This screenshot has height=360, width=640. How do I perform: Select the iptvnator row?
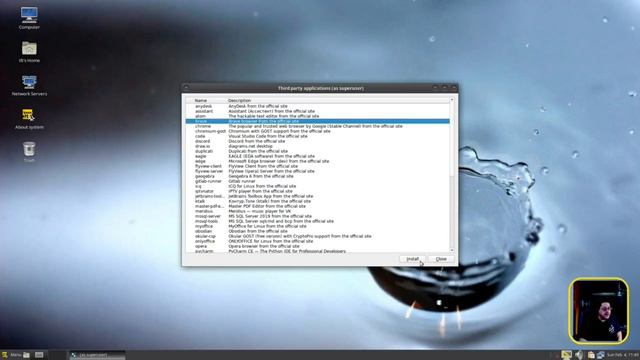tap(318, 191)
